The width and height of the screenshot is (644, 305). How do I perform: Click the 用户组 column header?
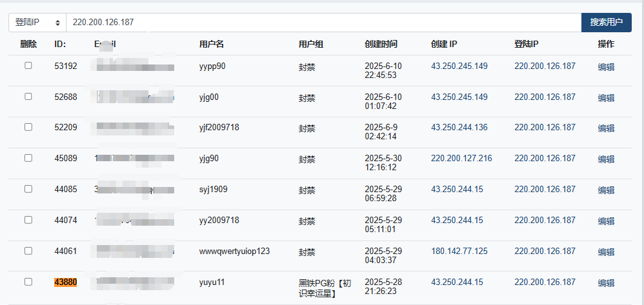[311, 44]
